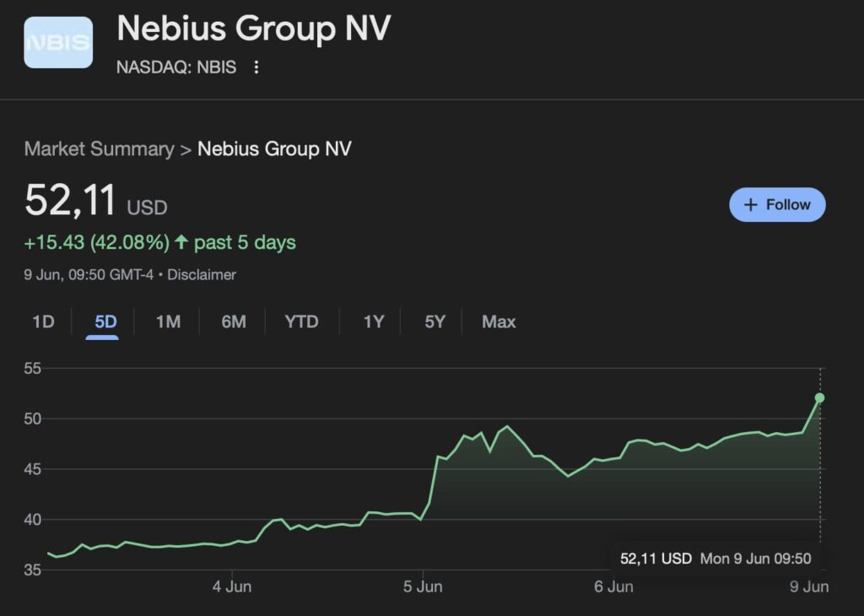Select the YTD chart range
The height and width of the screenshot is (616, 864).
[x=301, y=322]
